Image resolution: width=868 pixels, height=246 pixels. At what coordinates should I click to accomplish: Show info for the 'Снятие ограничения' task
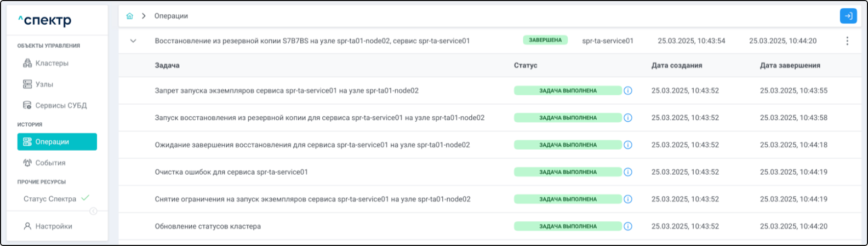point(628,199)
